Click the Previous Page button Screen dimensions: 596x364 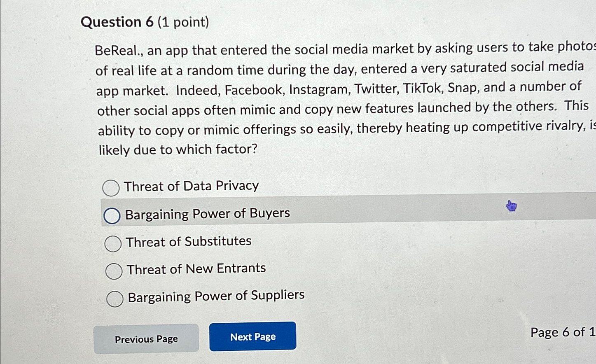(146, 338)
